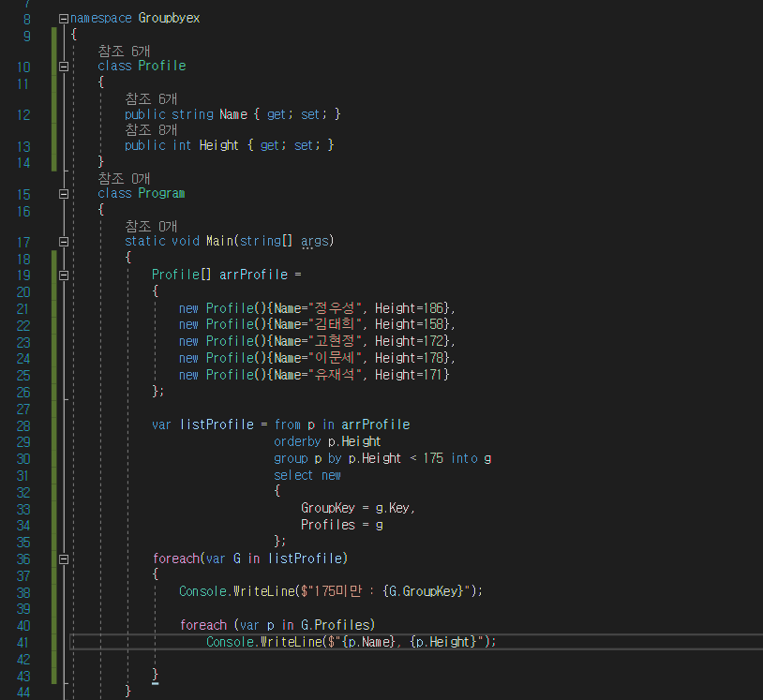Click GroupKey assignment on line 33
Image resolution: width=763 pixels, height=700 pixels.
tap(357, 508)
